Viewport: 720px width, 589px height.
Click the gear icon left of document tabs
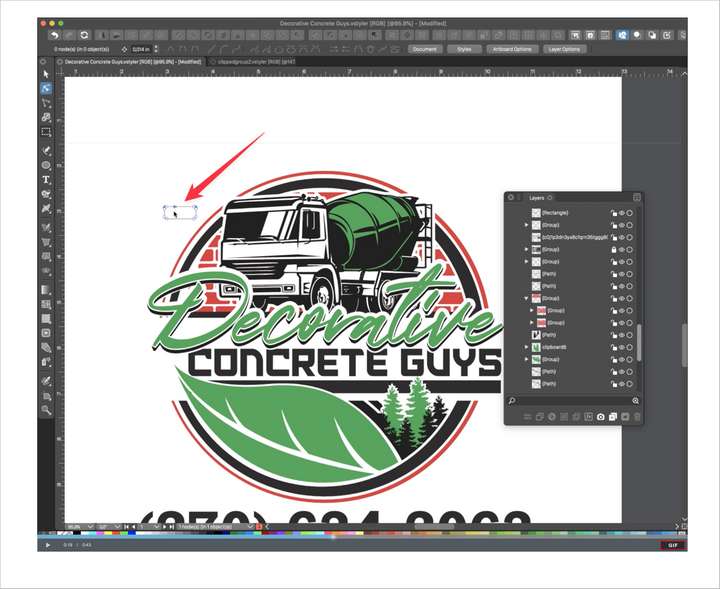pyautogui.click(x=43, y=62)
